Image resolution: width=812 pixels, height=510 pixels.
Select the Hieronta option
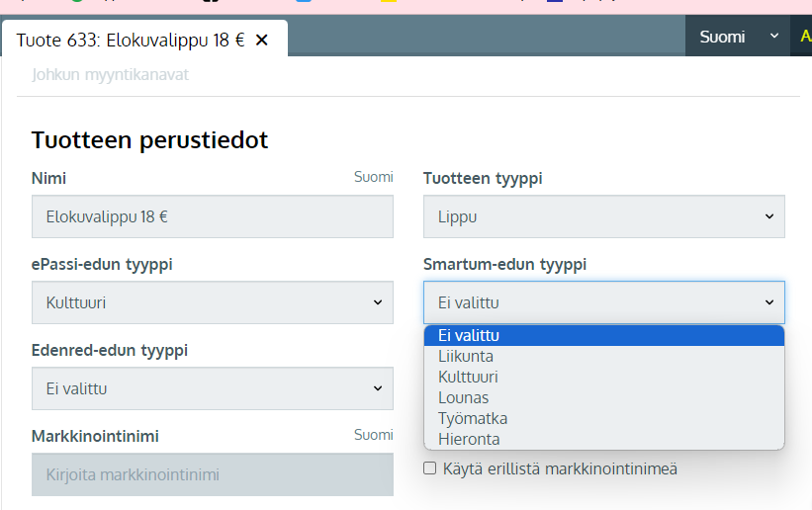pyautogui.click(x=469, y=439)
